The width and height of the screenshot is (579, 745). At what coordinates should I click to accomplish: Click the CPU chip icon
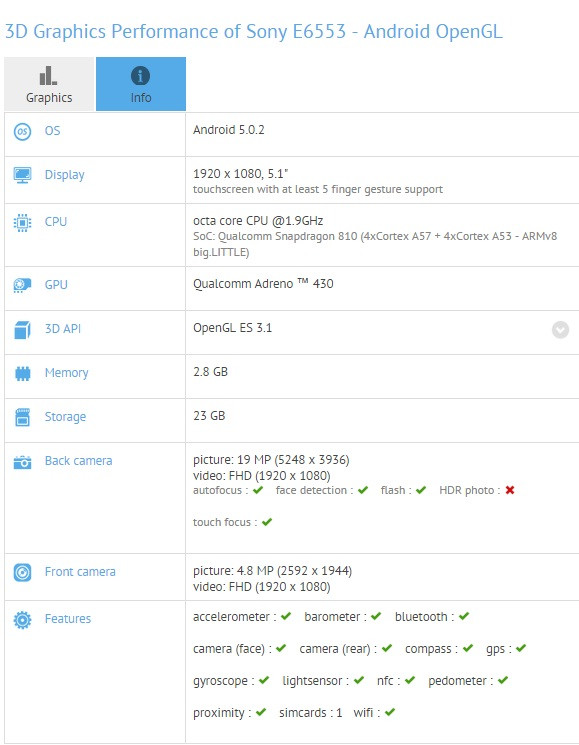(22, 222)
